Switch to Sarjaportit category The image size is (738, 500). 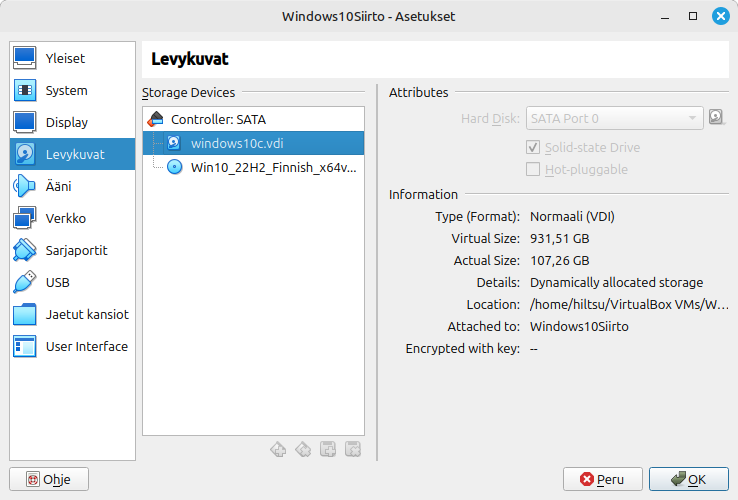click(x=72, y=250)
